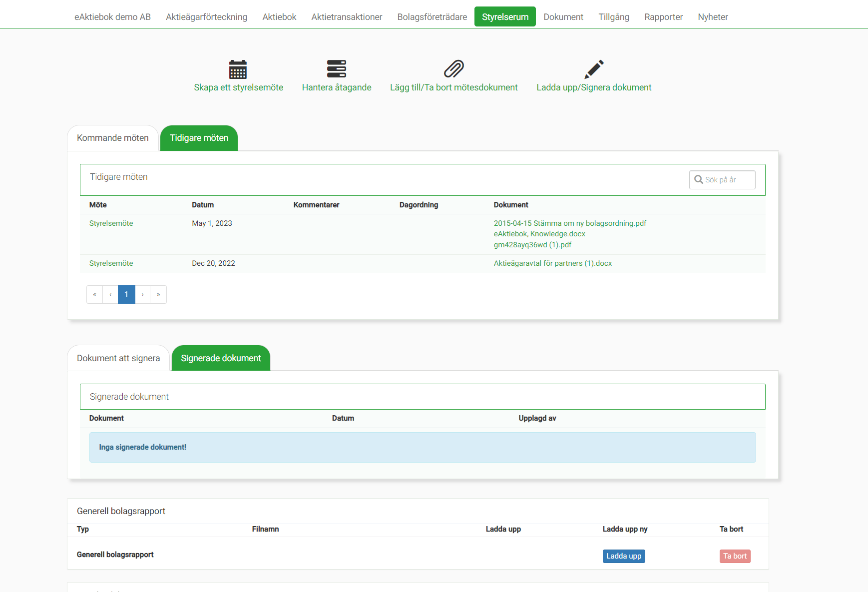Screen dimensions: 868x592
Task: Select page 1 in pagination
Action: (126, 295)
